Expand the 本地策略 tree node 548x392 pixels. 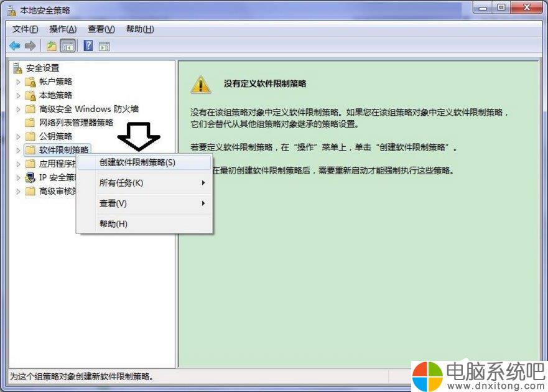click(x=18, y=95)
